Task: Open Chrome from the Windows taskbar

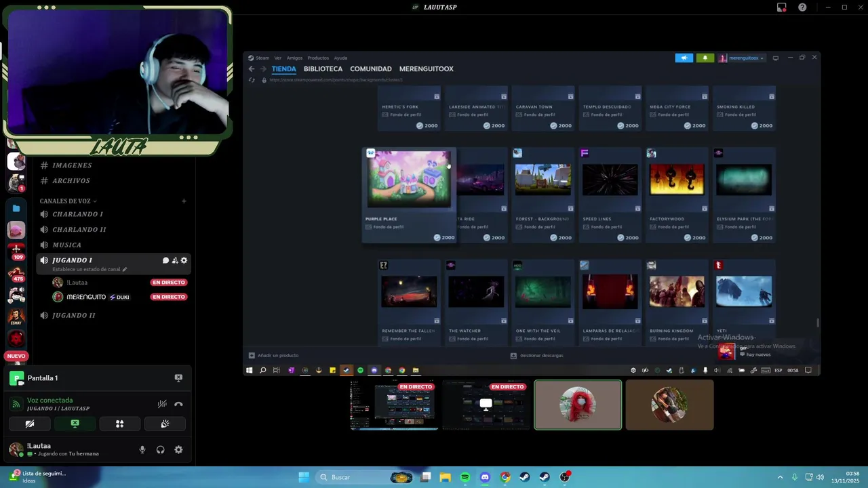Action: point(505,478)
